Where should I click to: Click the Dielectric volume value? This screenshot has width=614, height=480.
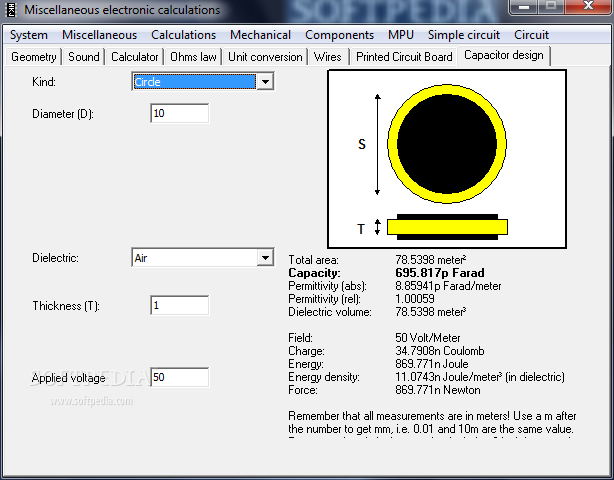431,312
